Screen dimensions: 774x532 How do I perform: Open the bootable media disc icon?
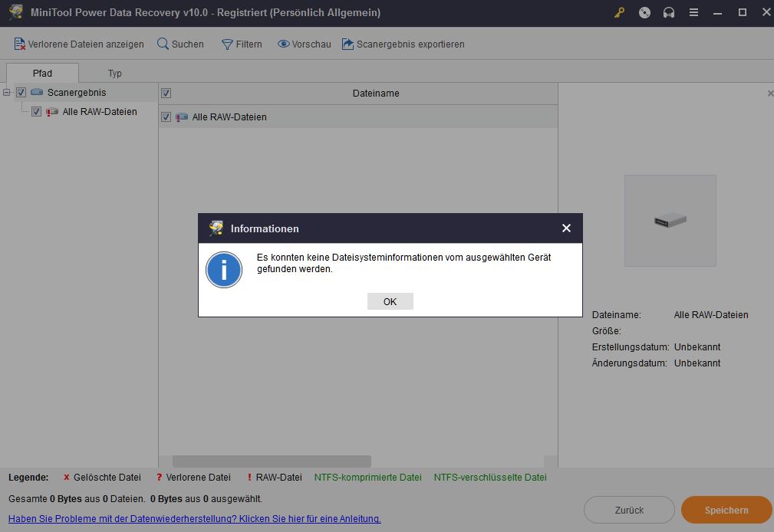point(644,12)
